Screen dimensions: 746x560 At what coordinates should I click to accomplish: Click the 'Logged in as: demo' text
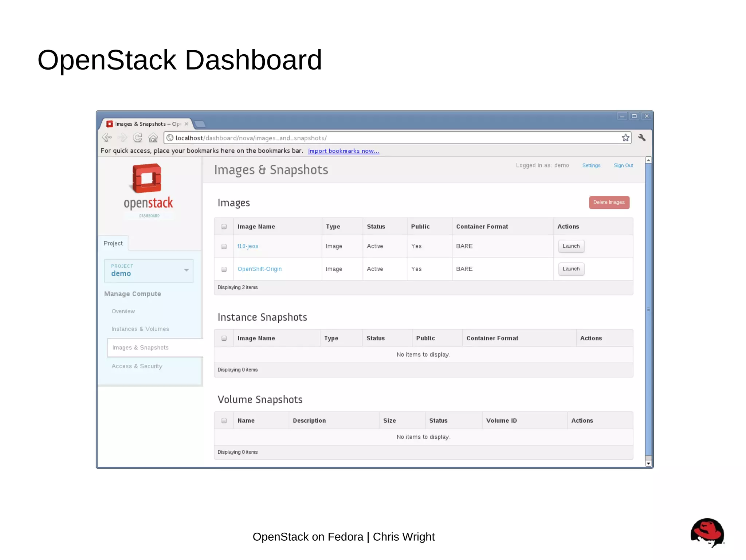[x=542, y=165]
